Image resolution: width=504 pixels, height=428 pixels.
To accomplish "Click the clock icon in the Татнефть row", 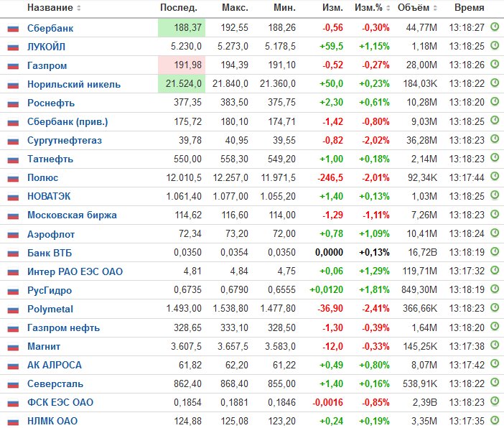I will [495, 157].
